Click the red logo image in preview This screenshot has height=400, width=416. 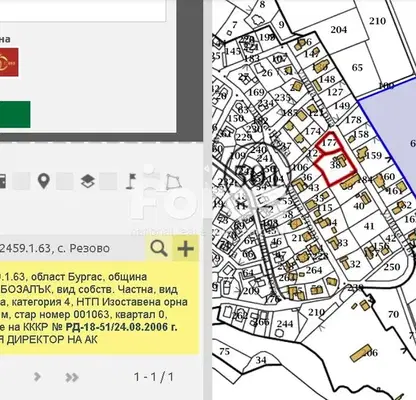point(9,62)
